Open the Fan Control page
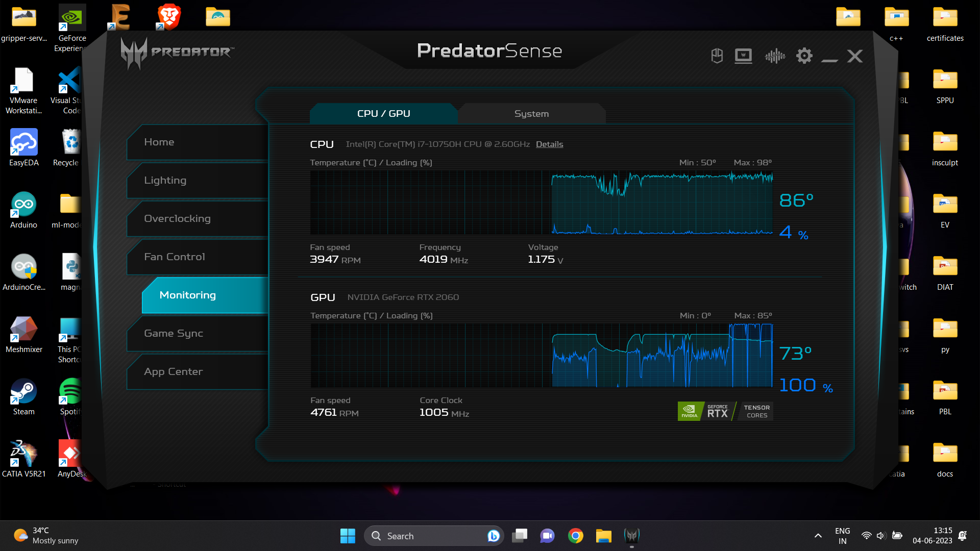 pyautogui.click(x=198, y=257)
